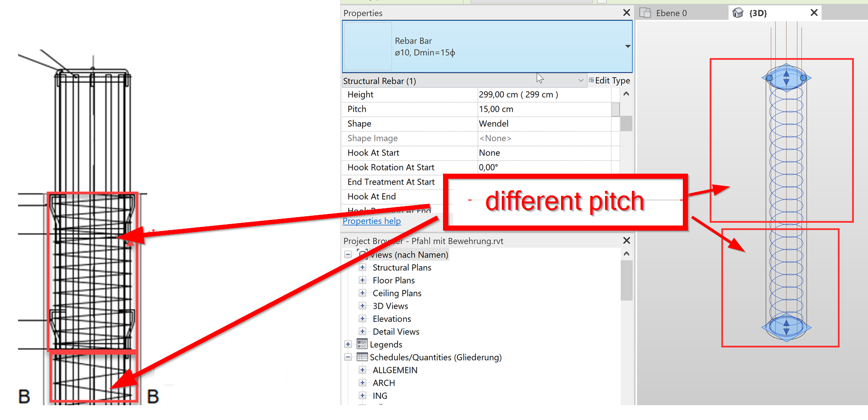Collapse the Views (nach Namen) tree
This screenshot has height=420, width=868.
(348, 254)
